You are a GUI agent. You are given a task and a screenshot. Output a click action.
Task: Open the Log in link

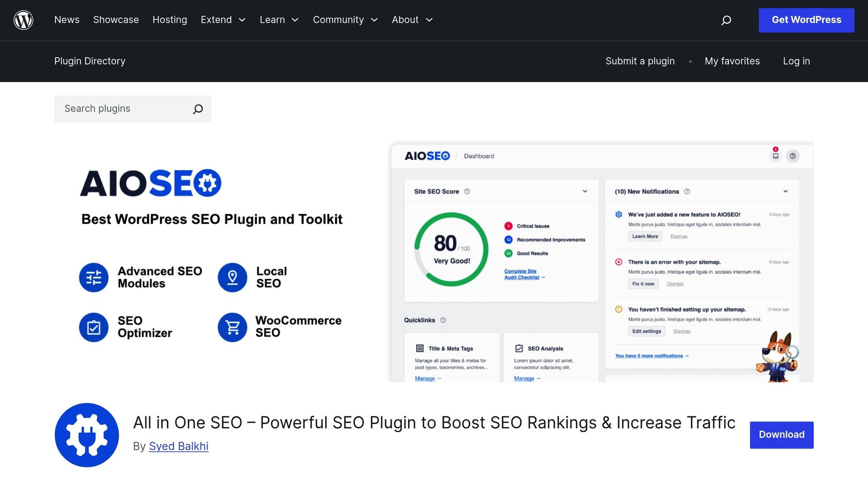pyautogui.click(x=796, y=61)
